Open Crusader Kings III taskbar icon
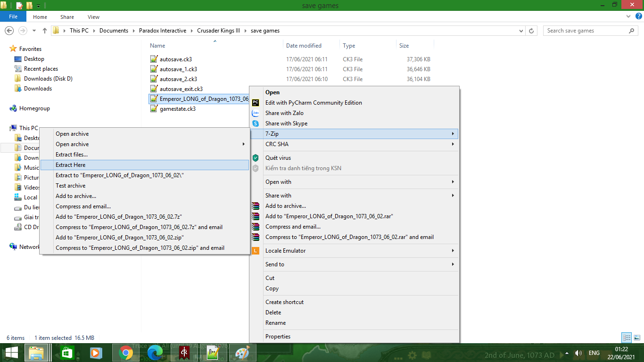Image resolution: width=644 pixels, height=362 pixels. click(x=184, y=353)
